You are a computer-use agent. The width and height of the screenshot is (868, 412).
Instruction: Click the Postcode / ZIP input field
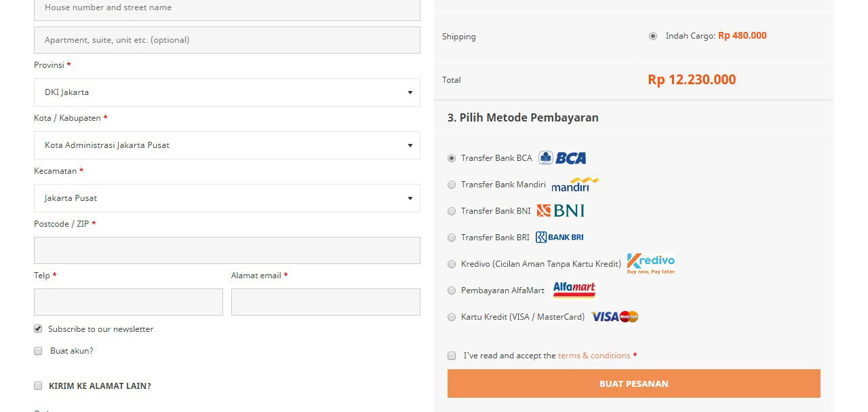(x=227, y=250)
